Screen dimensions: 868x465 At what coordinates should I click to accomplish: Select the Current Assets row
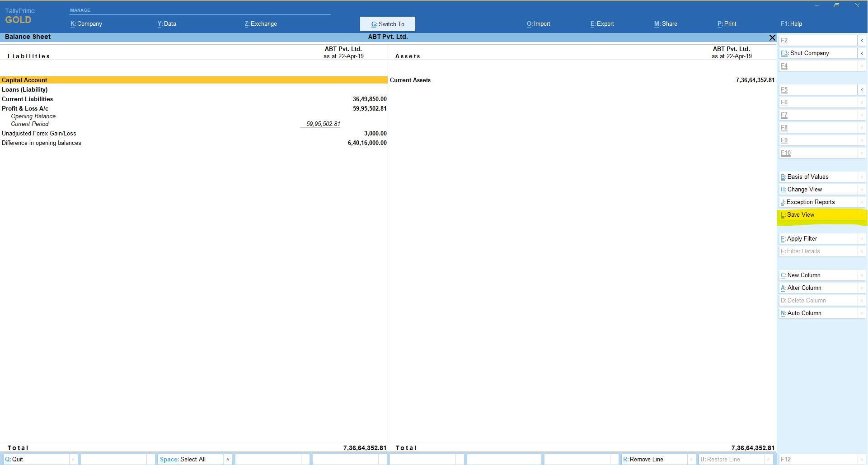(x=410, y=80)
